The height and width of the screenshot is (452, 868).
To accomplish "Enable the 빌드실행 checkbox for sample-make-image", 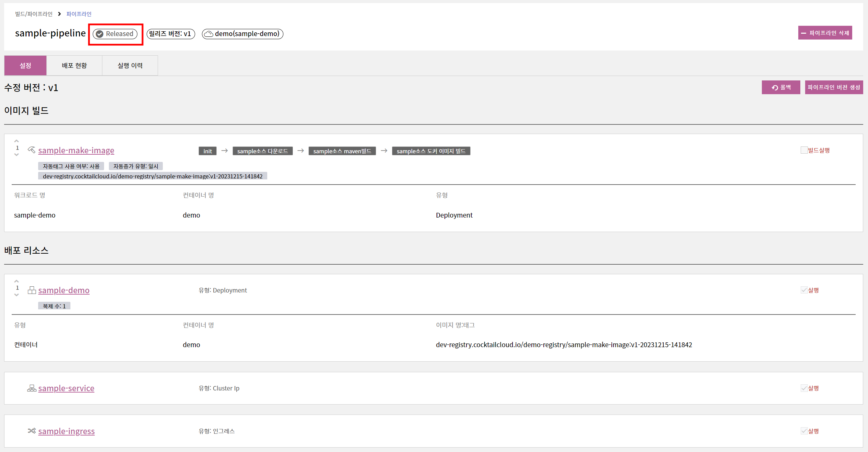I will click(803, 150).
